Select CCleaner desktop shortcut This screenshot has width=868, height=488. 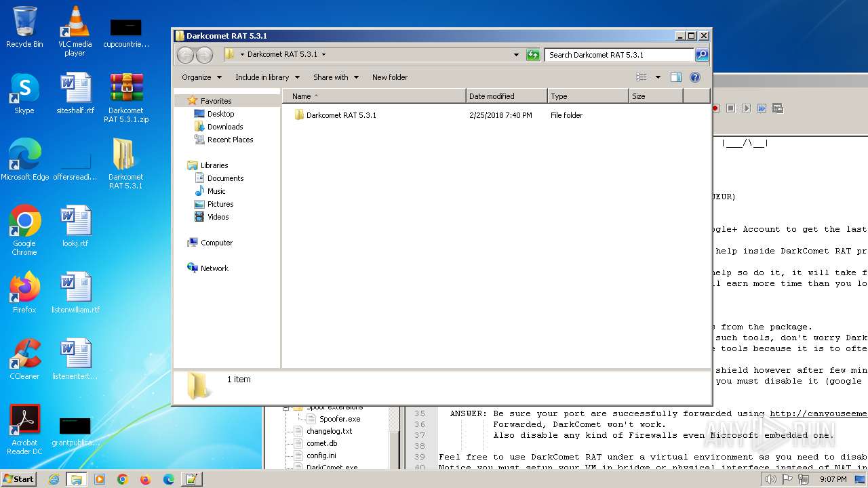(x=24, y=359)
